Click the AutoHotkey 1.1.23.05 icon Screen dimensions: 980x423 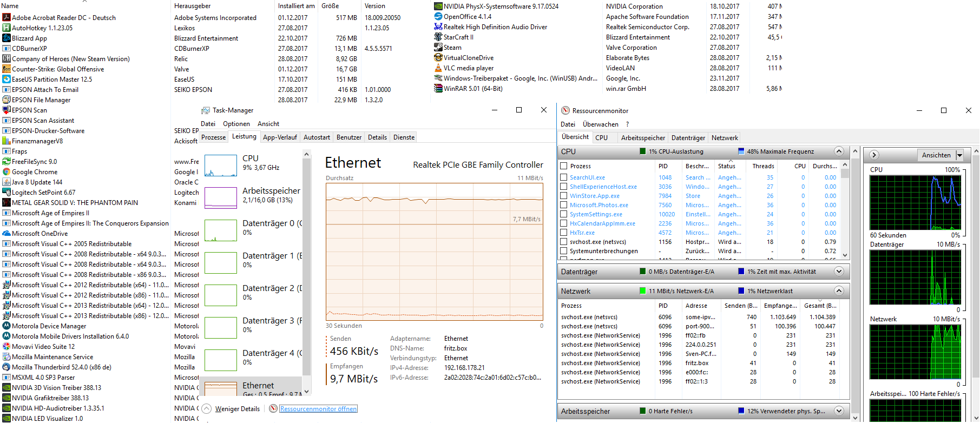6,28
